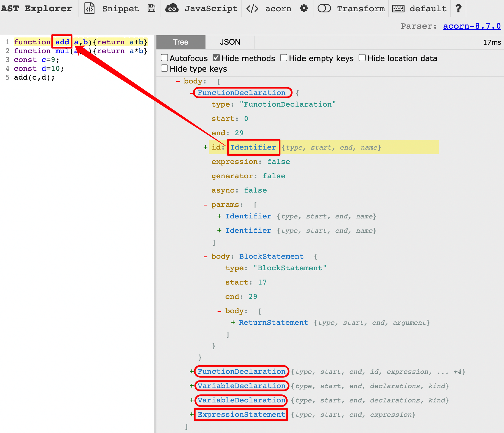Expand the ExpressionStatement node
Image resolution: width=504 pixels, height=433 pixels.
tap(192, 415)
